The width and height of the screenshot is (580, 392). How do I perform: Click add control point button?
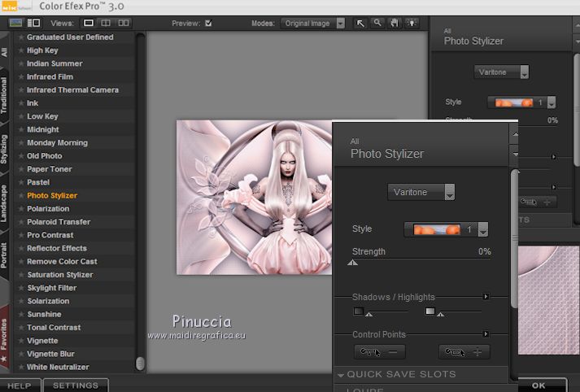click(464, 352)
